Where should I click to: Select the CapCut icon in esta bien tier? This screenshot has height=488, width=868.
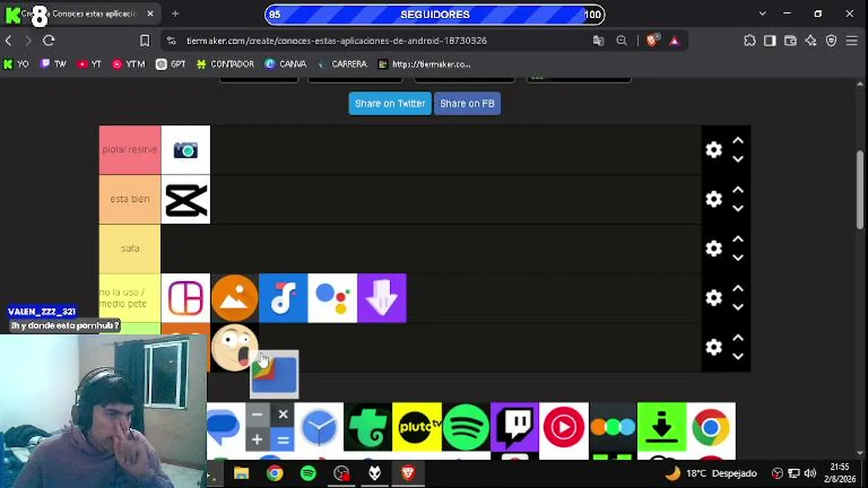coord(186,199)
